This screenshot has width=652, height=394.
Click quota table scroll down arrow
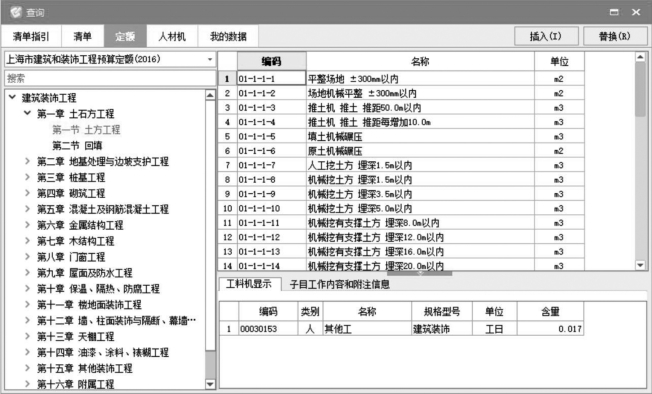click(x=640, y=265)
